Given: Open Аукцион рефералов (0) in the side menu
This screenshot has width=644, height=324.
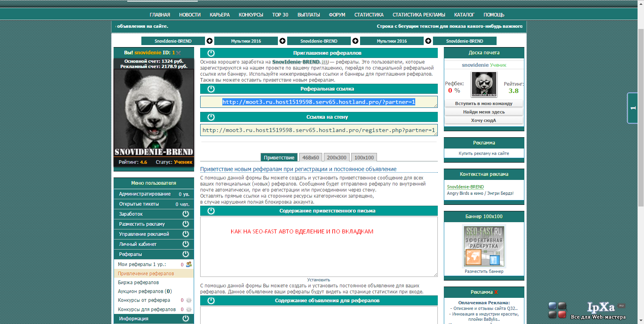Looking at the screenshot, I should (x=145, y=291).
